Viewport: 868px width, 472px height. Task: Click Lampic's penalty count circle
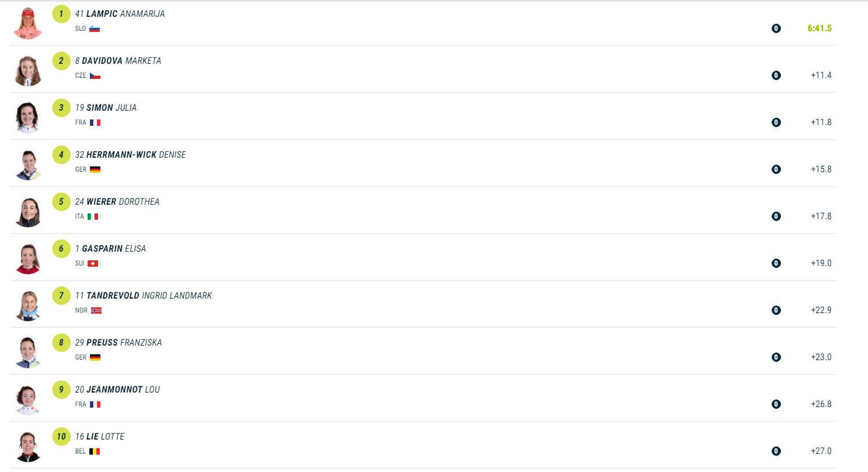(776, 28)
